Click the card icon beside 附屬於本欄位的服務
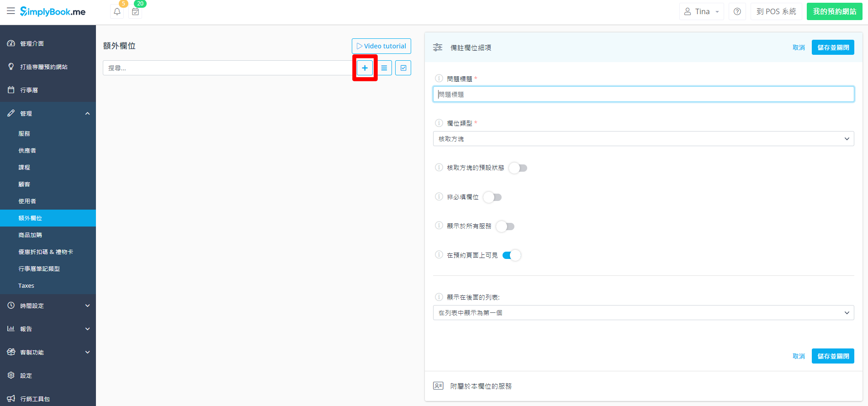This screenshot has height=406, width=868. click(x=438, y=386)
